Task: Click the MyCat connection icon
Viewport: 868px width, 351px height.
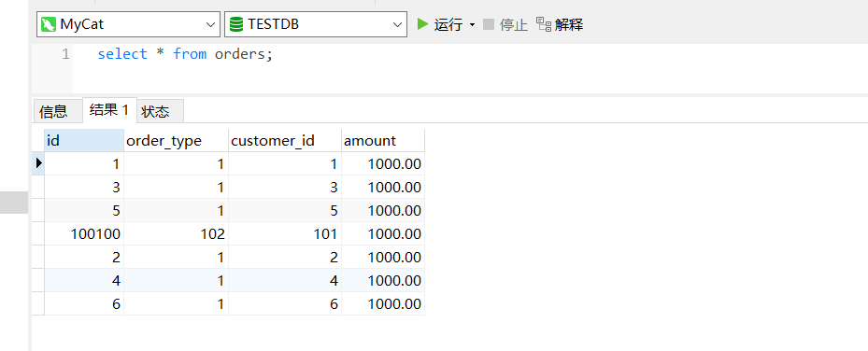Action: coord(49,24)
